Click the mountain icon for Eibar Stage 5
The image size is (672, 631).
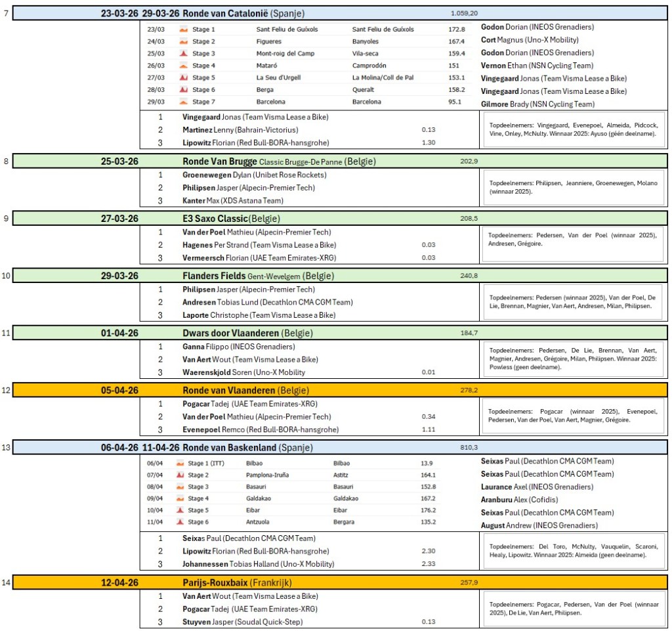pyautogui.click(x=180, y=511)
